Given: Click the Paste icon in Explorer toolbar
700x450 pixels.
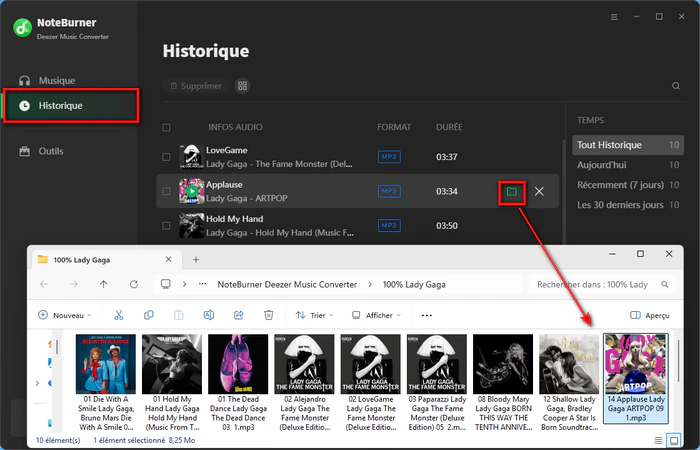Looking at the screenshot, I should tap(179, 315).
